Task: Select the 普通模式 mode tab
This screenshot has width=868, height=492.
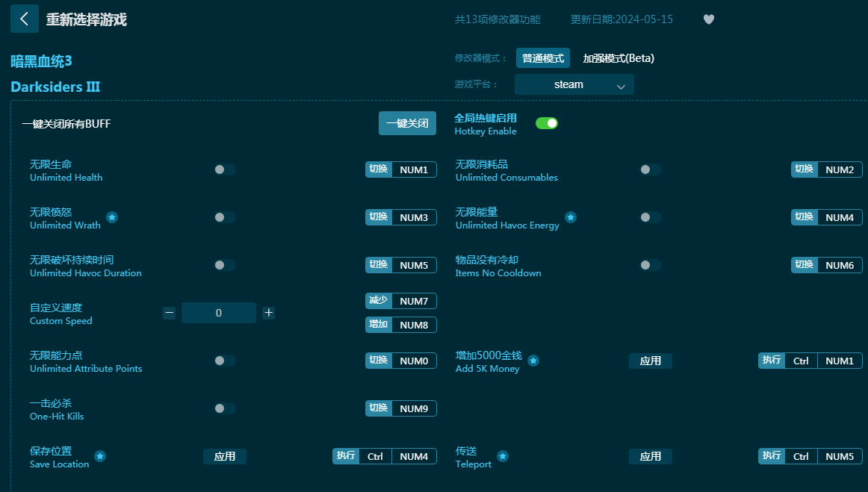Action: 542,58
